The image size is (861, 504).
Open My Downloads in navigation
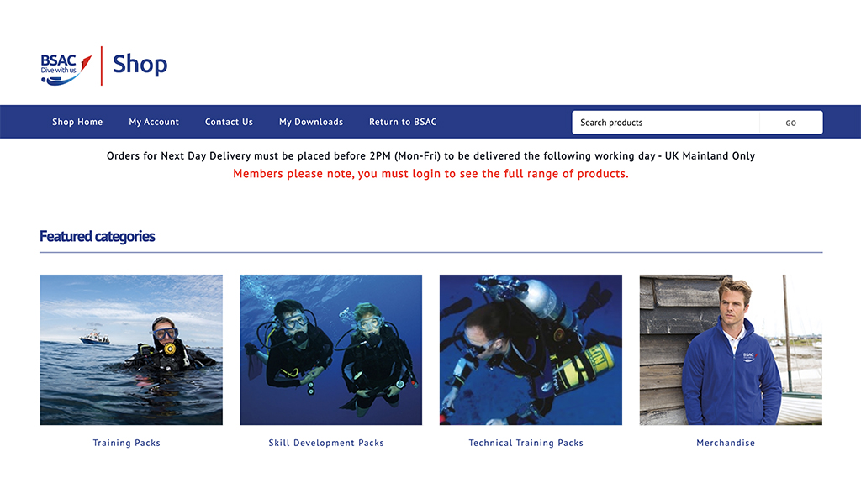coord(311,122)
